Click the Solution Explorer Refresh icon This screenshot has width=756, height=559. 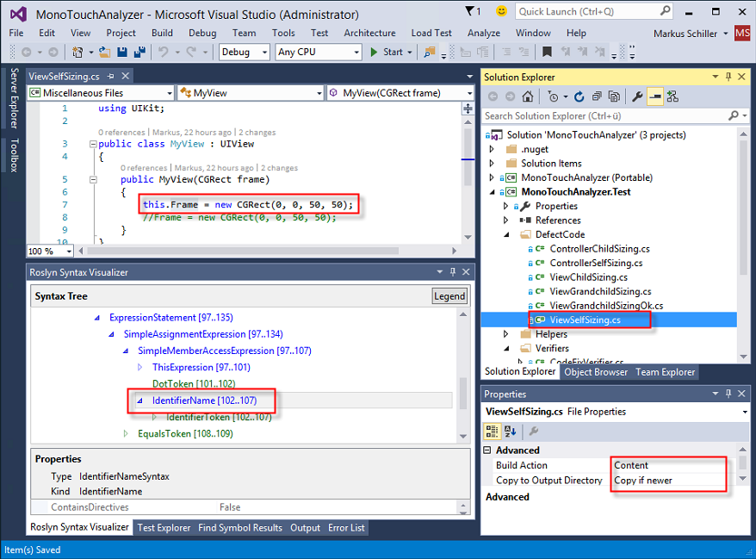[579, 97]
